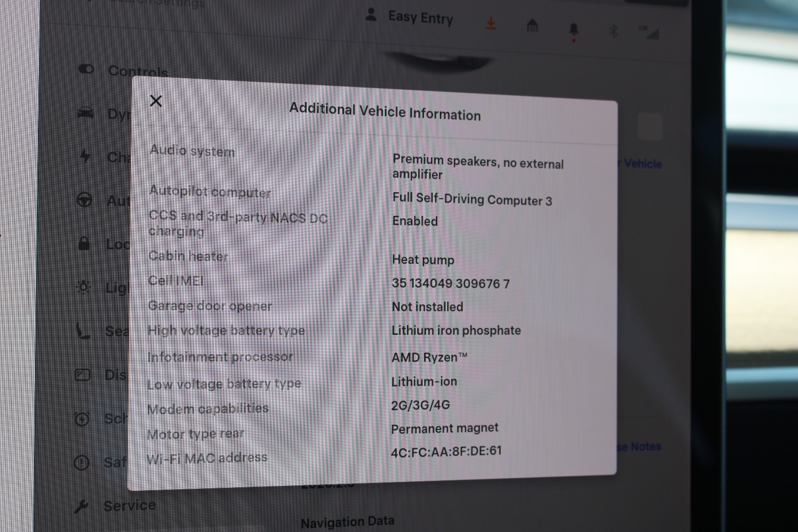Open the Display settings icon
798x532 pixels.
tap(83, 375)
